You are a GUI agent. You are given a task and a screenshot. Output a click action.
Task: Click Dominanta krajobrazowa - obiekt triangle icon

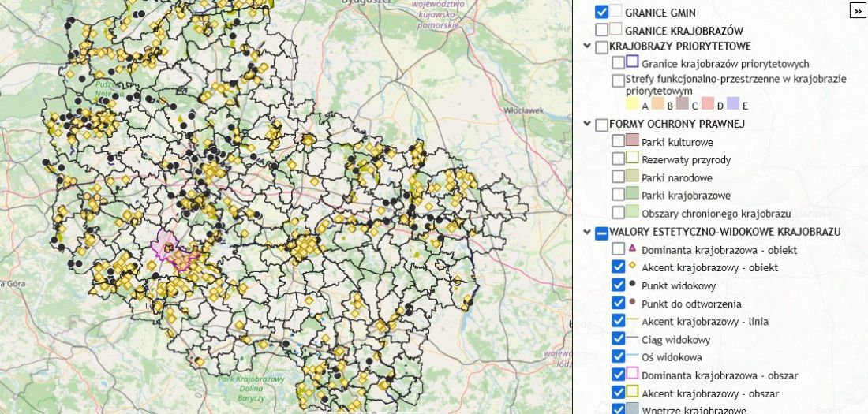(x=633, y=248)
